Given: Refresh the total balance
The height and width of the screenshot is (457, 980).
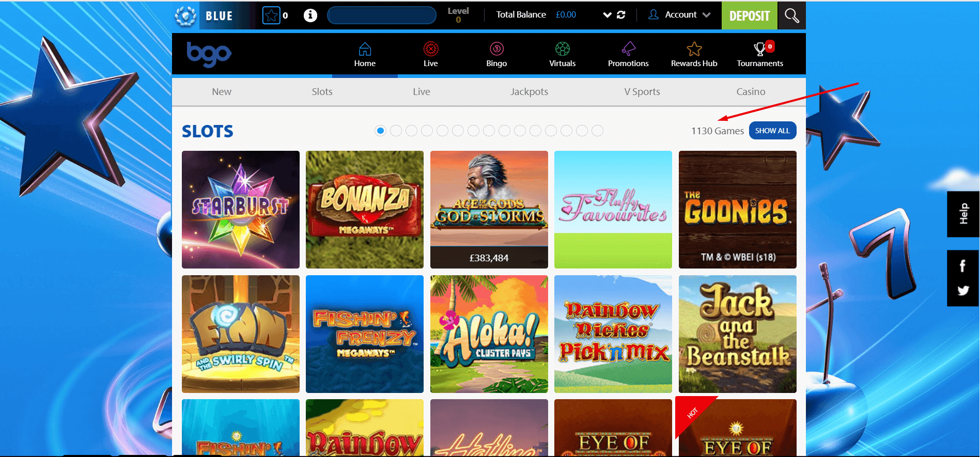Looking at the screenshot, I should [621, 15].
